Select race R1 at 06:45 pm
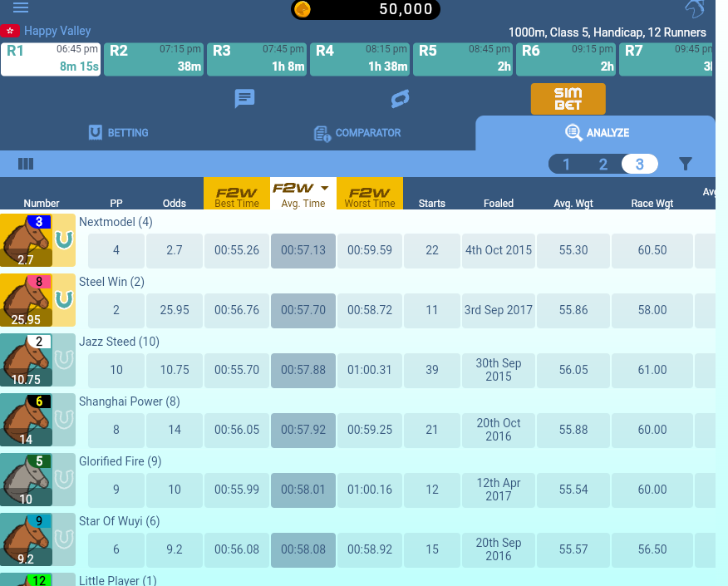This screenshot has height=586, width=728. (51, 59)
